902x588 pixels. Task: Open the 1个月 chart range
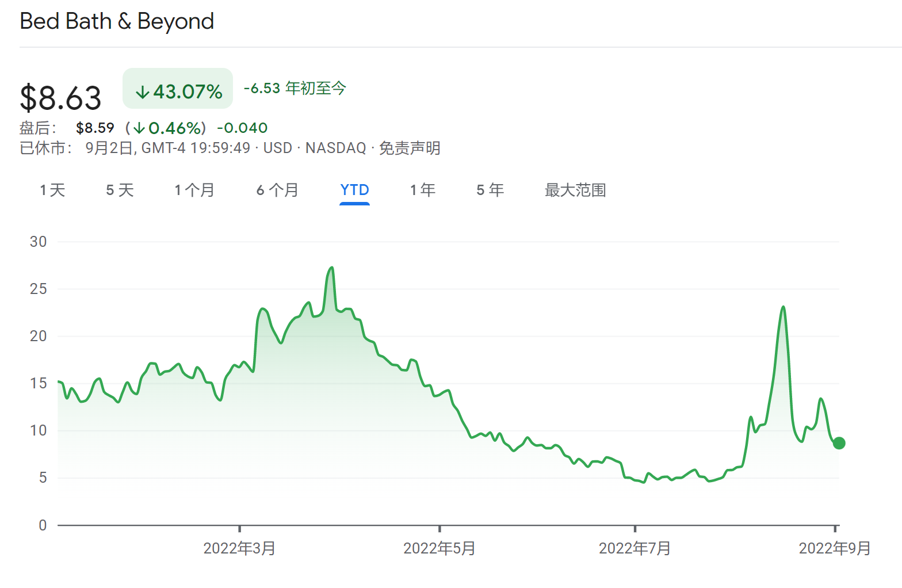click(194, 190)
